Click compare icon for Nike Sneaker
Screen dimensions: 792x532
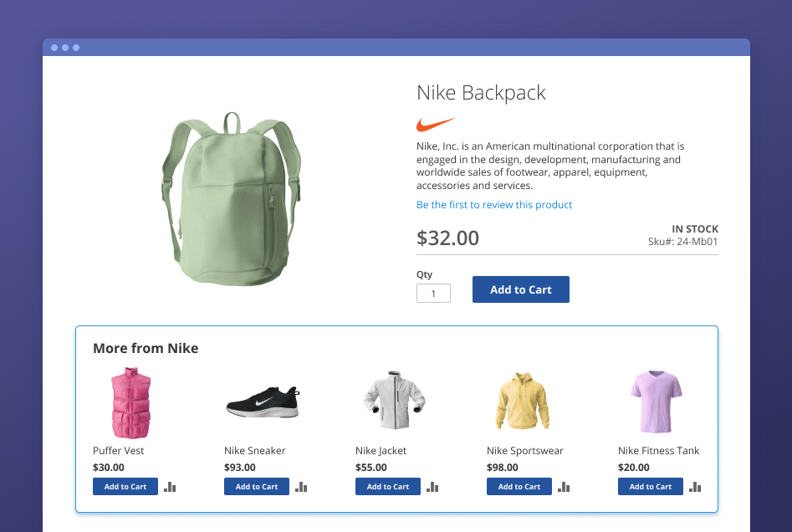[302, 487]
